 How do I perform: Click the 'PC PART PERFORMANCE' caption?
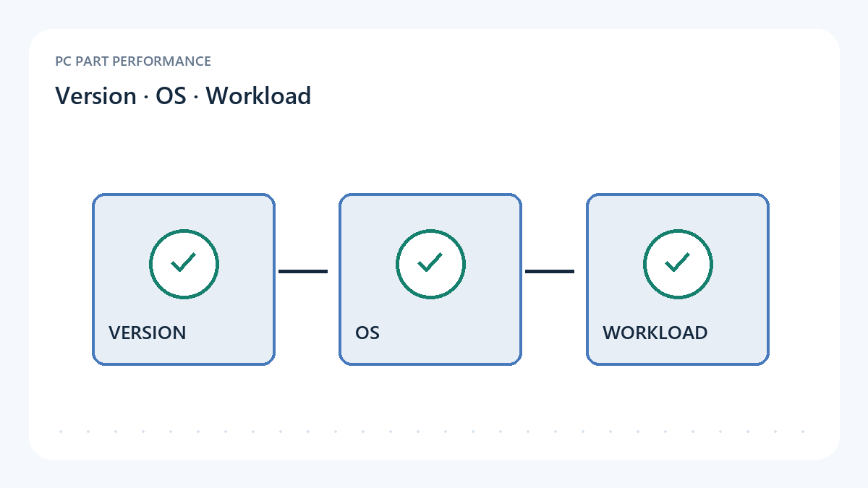(133, 61)
